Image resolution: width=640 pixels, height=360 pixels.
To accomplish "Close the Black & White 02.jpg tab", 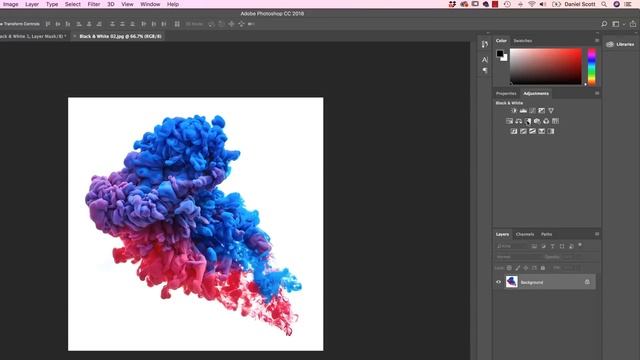I will (74, 36).
